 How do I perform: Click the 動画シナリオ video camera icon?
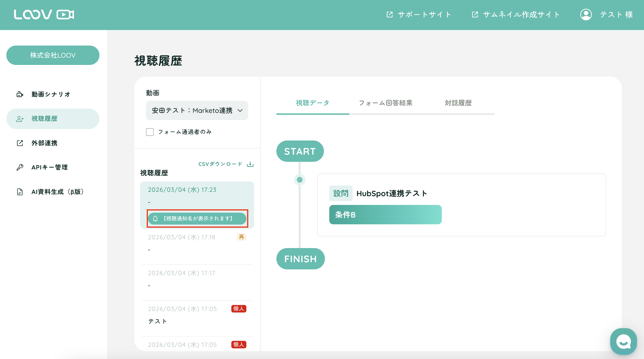pos(20,94)
